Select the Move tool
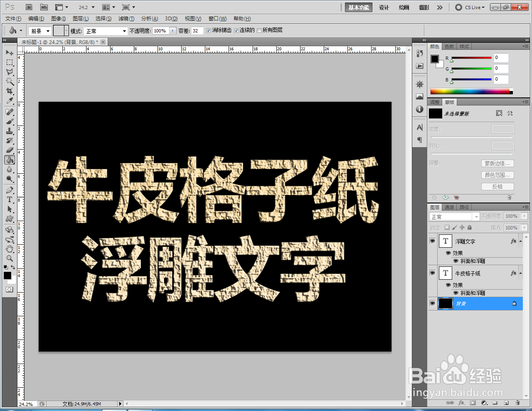This screenshot has height=411, width=532. click(x=9, y=52)
